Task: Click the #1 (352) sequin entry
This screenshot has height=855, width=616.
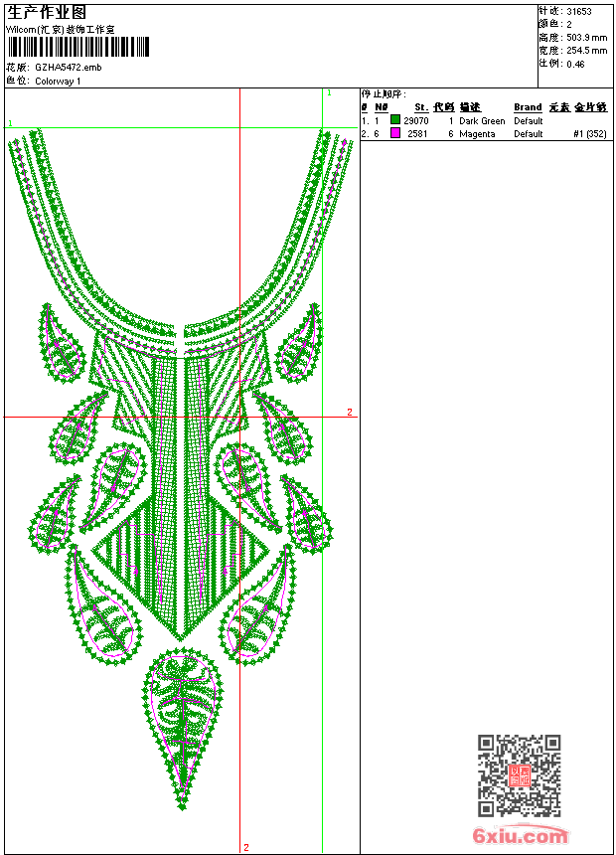Action: point(590,133)
